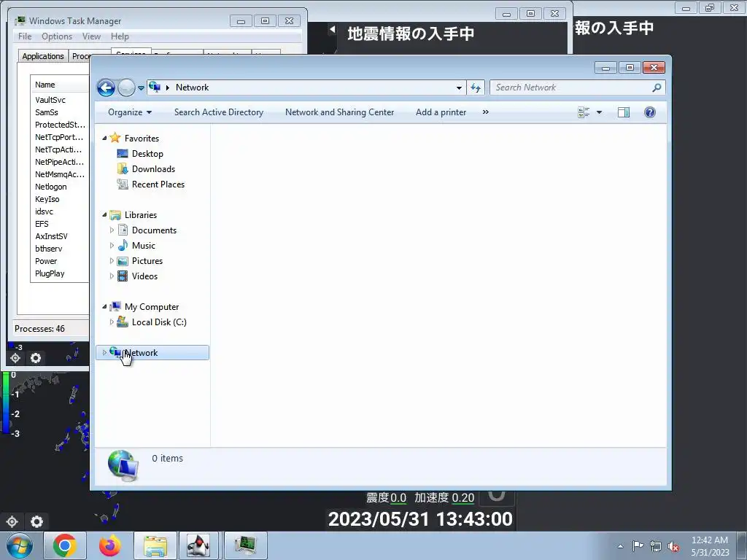
Task: Click Add a printer
Action: 441,112
